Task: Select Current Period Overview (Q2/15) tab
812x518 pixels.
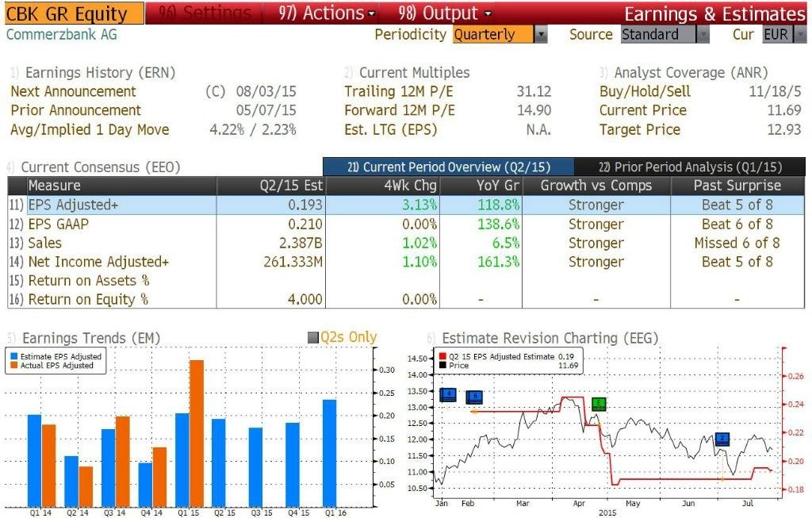Action: [449, 167]
